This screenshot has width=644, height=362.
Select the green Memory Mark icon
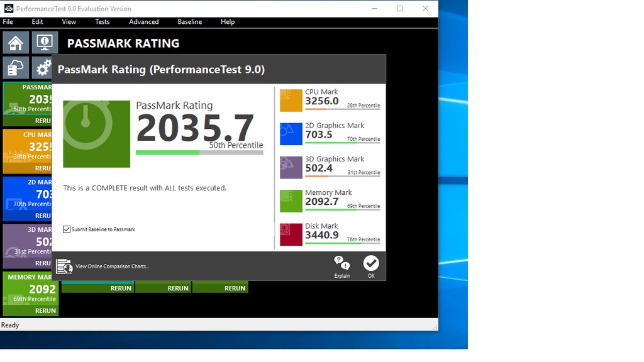(291, 201)
